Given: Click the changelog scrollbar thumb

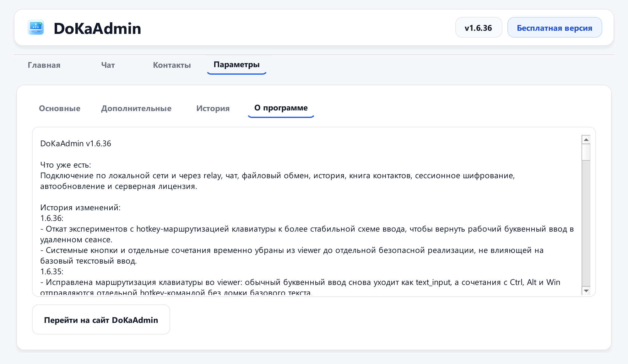Looking at the screenshot, I should click(586, 152).
